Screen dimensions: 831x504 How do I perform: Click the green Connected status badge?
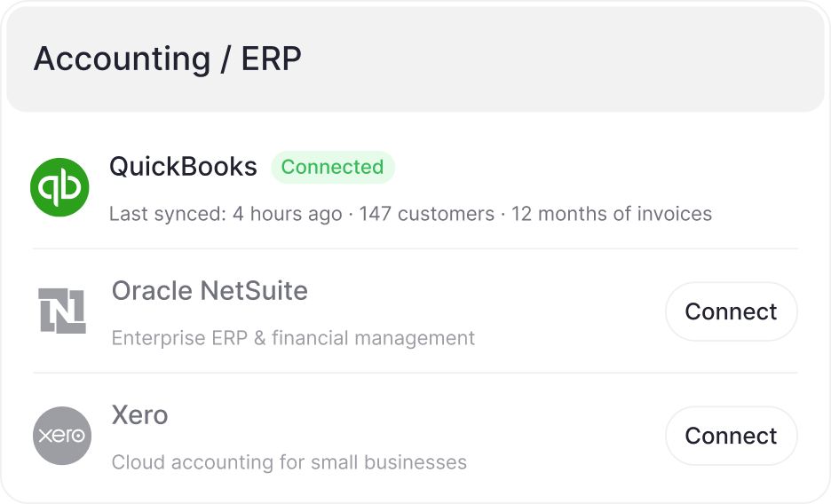(x=332, y=167)
